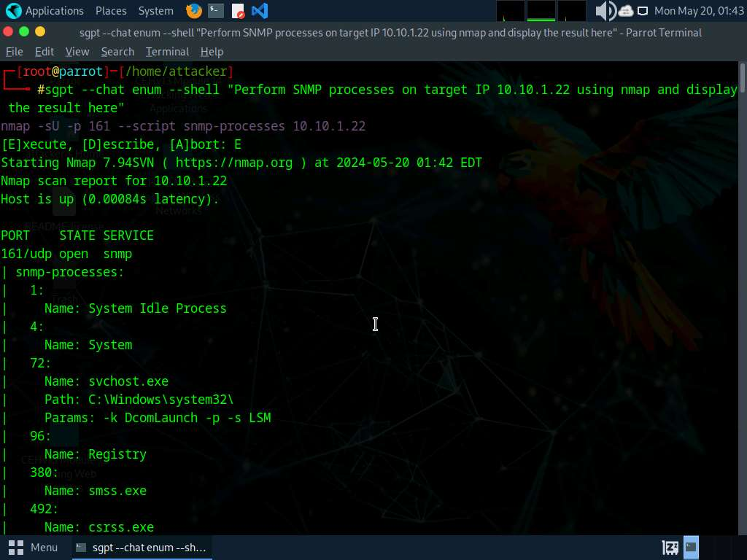Click the red-marked document launcher icon
This screenshot has height=560, width=747.
238,11
